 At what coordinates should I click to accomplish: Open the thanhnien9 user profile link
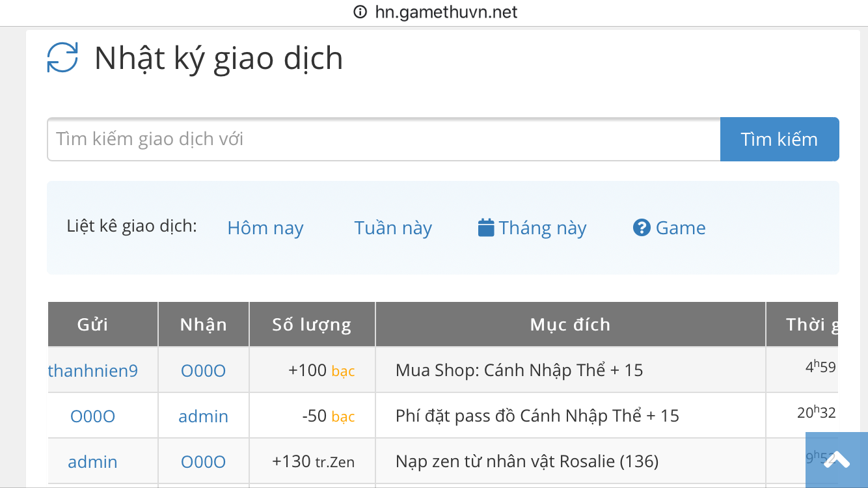92,370
